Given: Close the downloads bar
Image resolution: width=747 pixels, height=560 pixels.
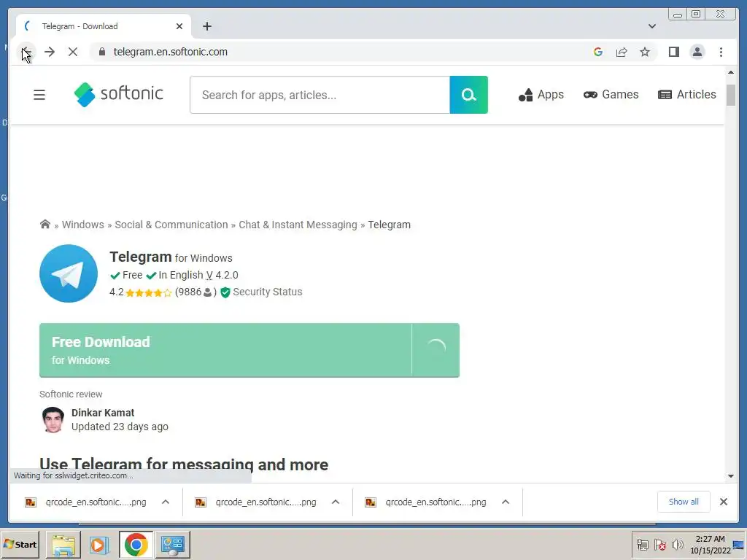Looking at the screenshot, I should point(723,502).
